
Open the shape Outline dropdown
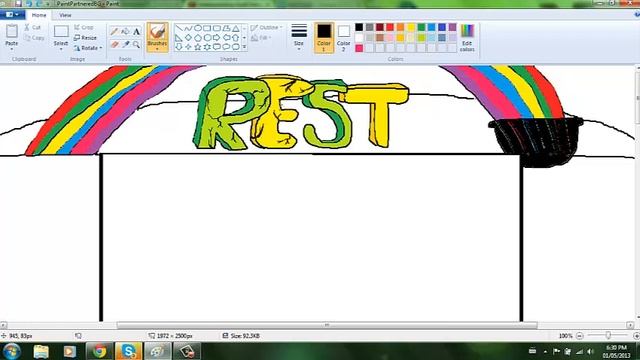tap(267, 28)
